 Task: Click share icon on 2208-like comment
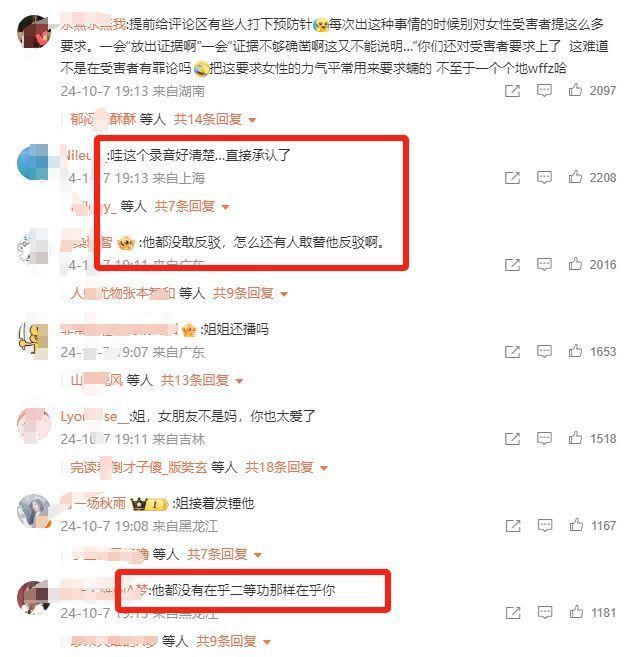coord(512,178)
